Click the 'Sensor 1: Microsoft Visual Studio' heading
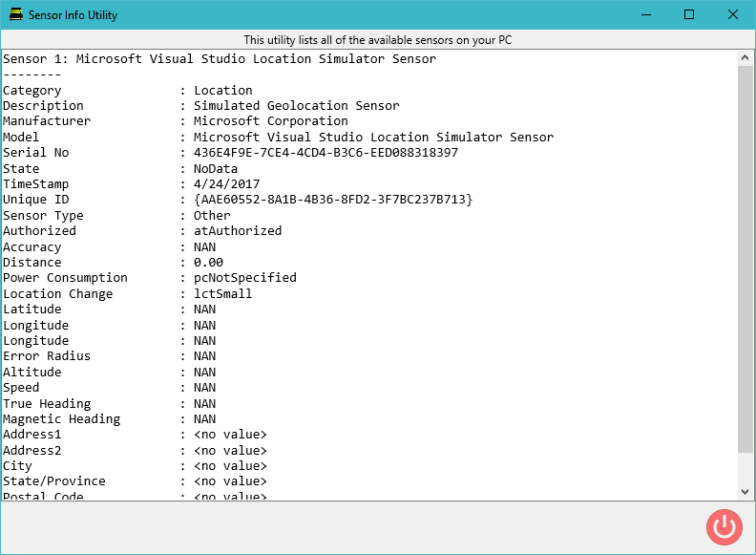 pyautogui.click(x=220, y=59)
